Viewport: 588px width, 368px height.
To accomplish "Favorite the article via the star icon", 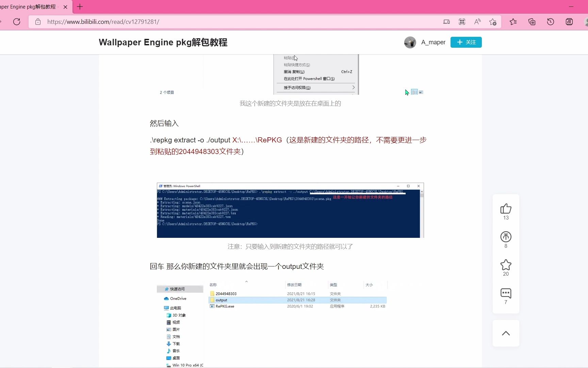I will [506, 265].
